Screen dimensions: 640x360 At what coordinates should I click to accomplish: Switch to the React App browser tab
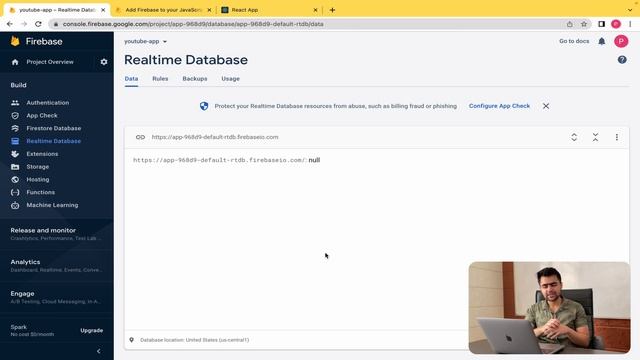click(x=269, y=10)
